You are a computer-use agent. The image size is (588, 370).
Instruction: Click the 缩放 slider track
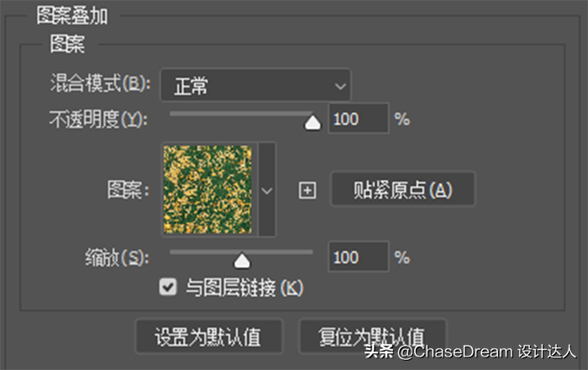[x=241, y=252]
